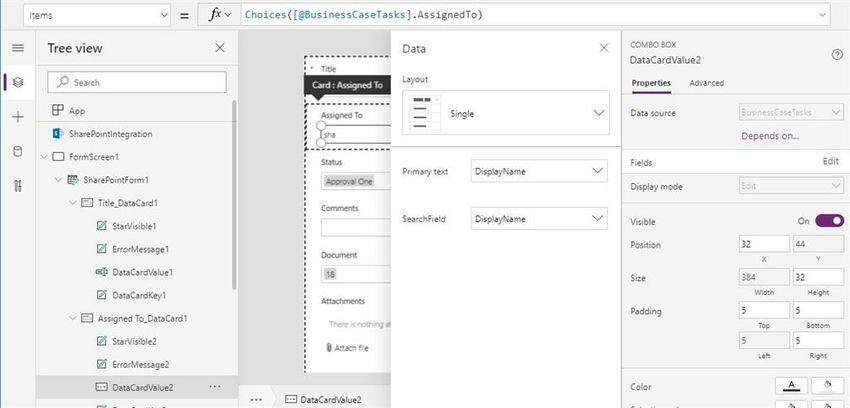Viewport: 850px width, 408px height.
Task: Click the Size Height field
Action: point(818,277)
